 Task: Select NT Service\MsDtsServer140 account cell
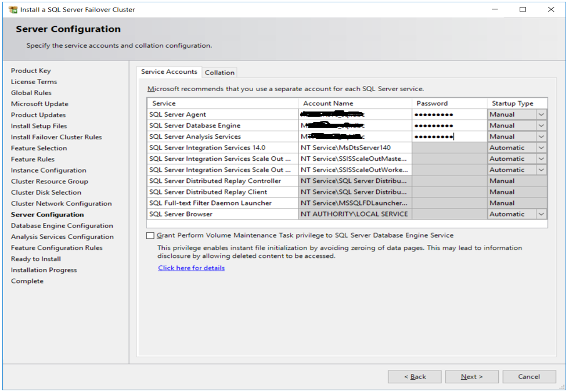[x=355, y=148]
